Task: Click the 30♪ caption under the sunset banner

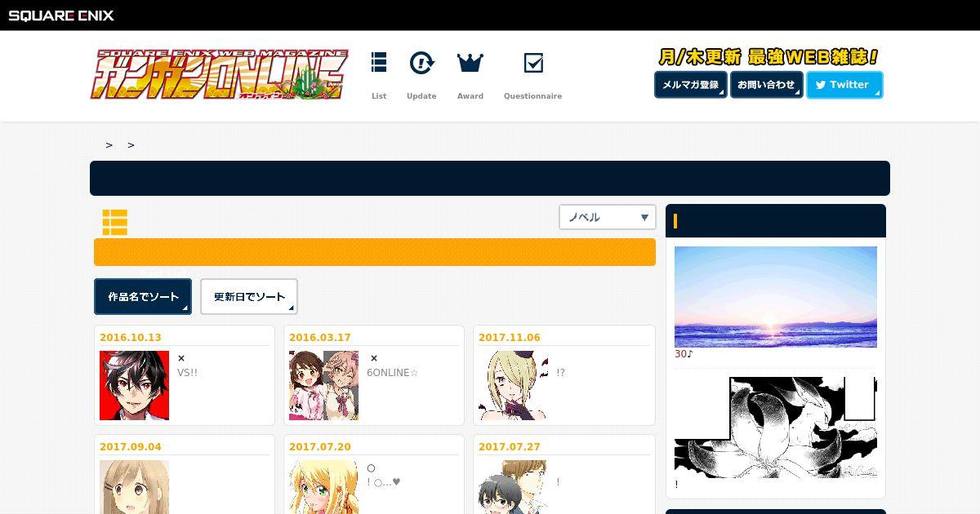Action: tap(684, 354)
